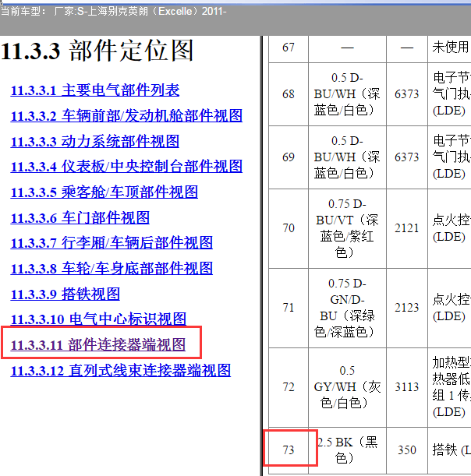Open link 11.3.3.7 行李厢/车辆后部件视图
This screenshot has height=476, width=471.
pos(112,243)
